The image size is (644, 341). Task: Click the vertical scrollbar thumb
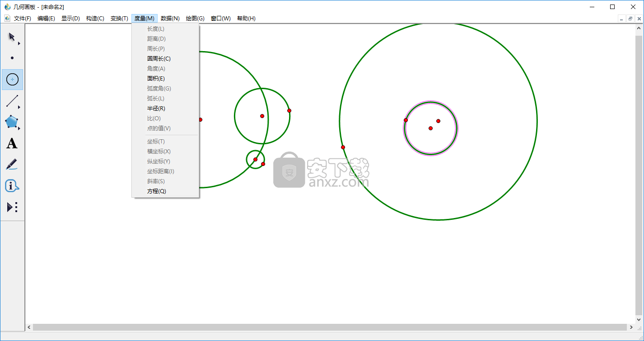click(639, 175)
